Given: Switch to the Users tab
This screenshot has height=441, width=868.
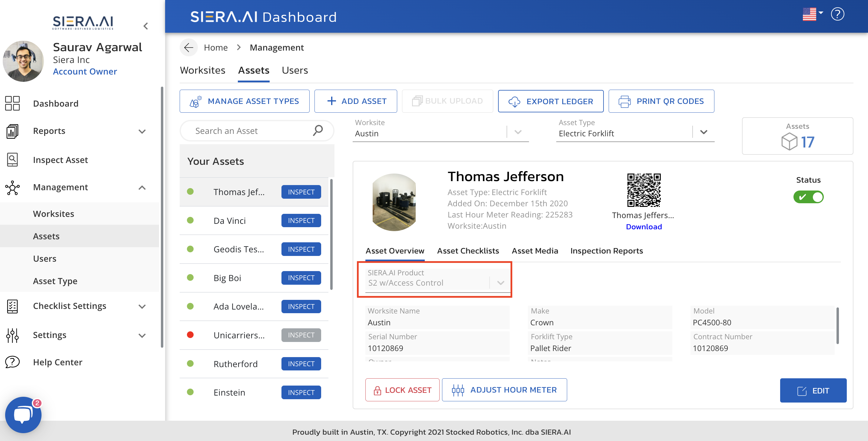Looking at the screenshot, I should click(x=295, y=70).
